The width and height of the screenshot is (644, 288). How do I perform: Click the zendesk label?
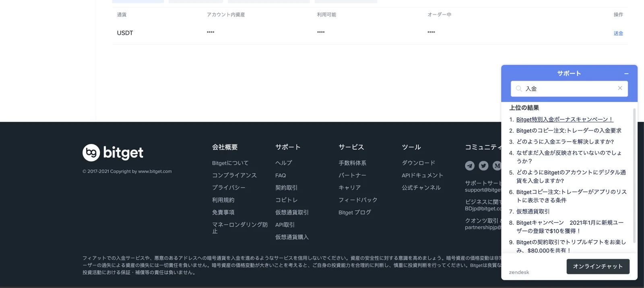click(x=519, y=272)
